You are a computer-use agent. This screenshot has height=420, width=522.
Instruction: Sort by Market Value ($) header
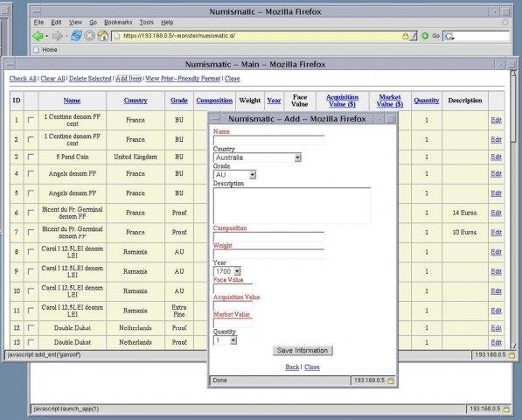(x=390, y=101)
